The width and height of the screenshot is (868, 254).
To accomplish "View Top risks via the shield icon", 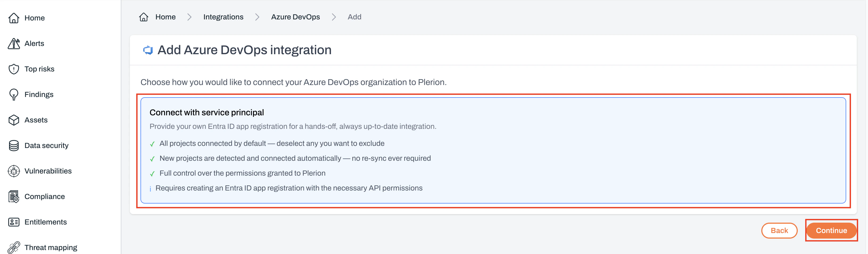I will (x=14, y=69).
